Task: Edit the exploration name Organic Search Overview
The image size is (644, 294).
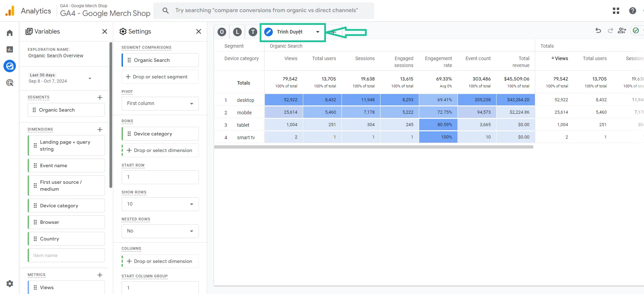Action: pos(56,56)
